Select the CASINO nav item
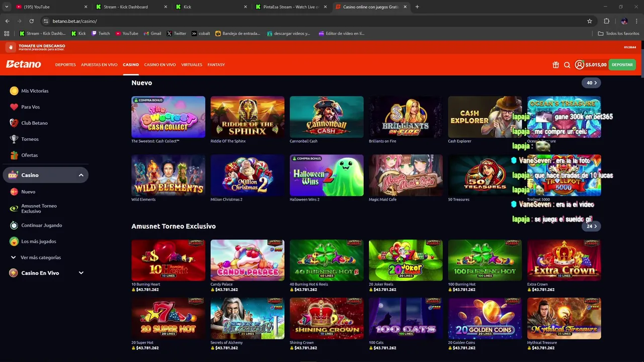644x362 pixels. [131, 65]
